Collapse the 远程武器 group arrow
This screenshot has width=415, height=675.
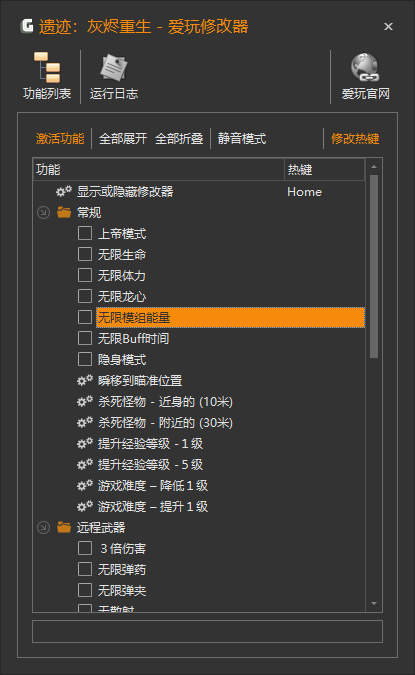(43, 527)
